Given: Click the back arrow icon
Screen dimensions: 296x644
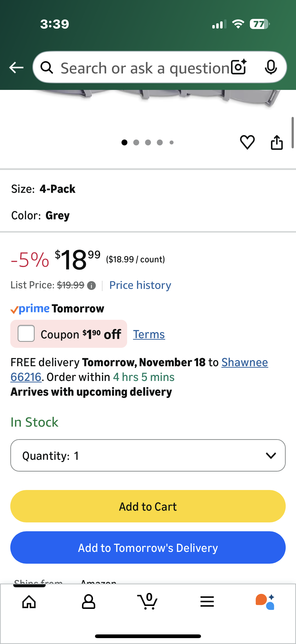Looking at the screenshot, I should pos(16,67).
